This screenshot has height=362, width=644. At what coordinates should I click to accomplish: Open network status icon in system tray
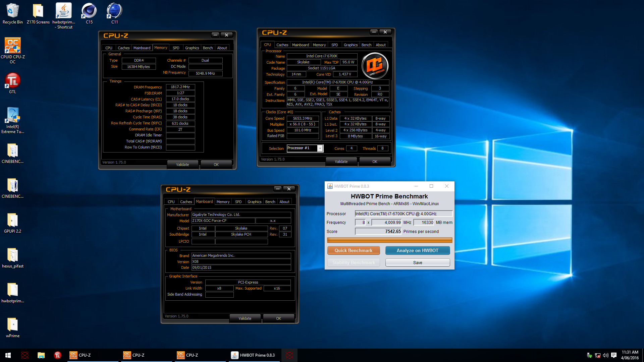click(597, 355)
